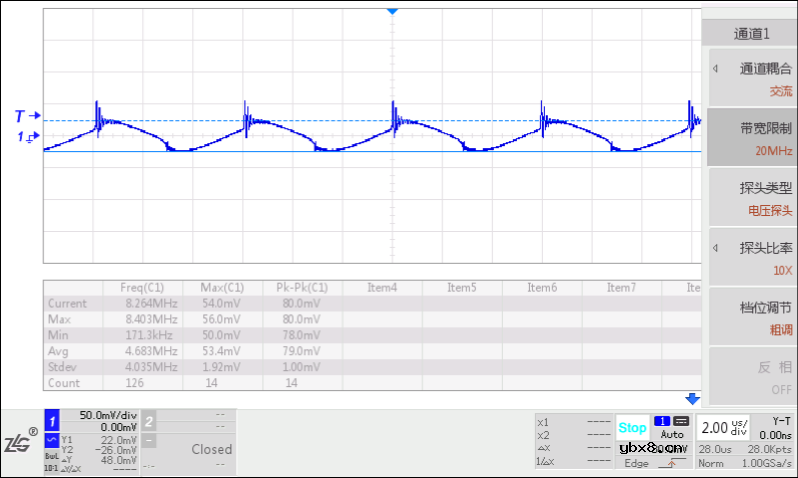The width and height of the screenshot is (798, 478).
Task: Toggle 反相 invert OFF setting
Action: (752, 377)
